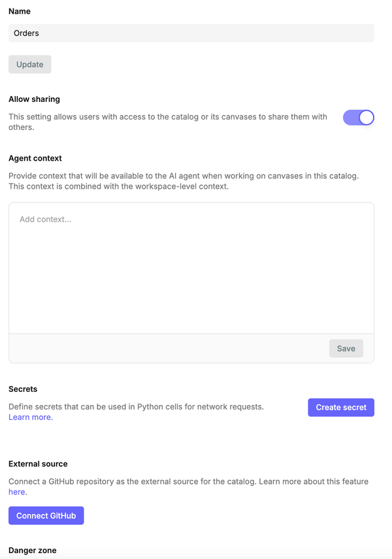392x559 pixels.
Task: Disable sharing for this catalog
Action: (358, 118)
